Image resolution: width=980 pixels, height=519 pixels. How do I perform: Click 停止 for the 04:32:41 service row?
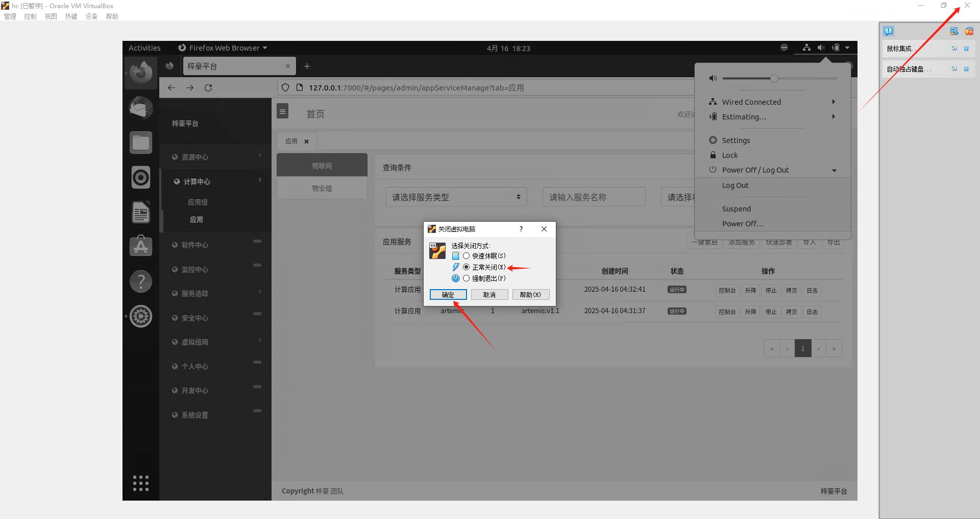(771, 290)
